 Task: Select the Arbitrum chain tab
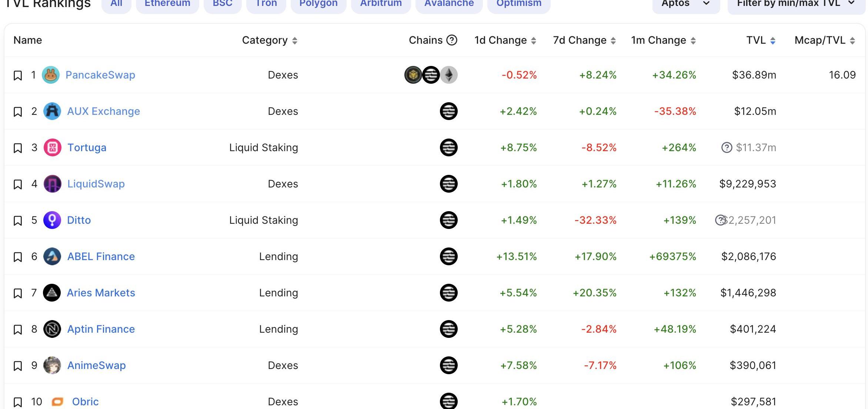pyautogui.click(x=381, y=4)
